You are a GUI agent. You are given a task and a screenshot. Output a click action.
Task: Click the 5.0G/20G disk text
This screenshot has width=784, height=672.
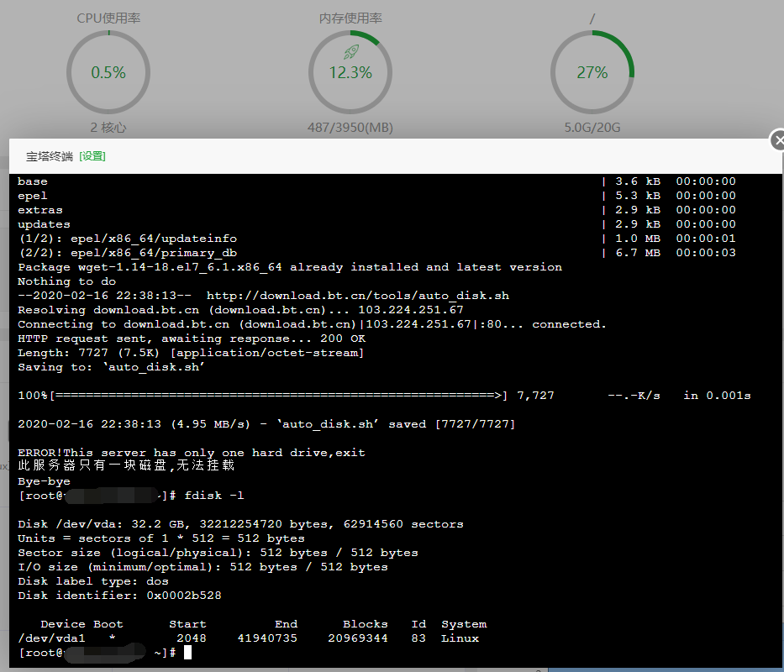pos(592,128)
